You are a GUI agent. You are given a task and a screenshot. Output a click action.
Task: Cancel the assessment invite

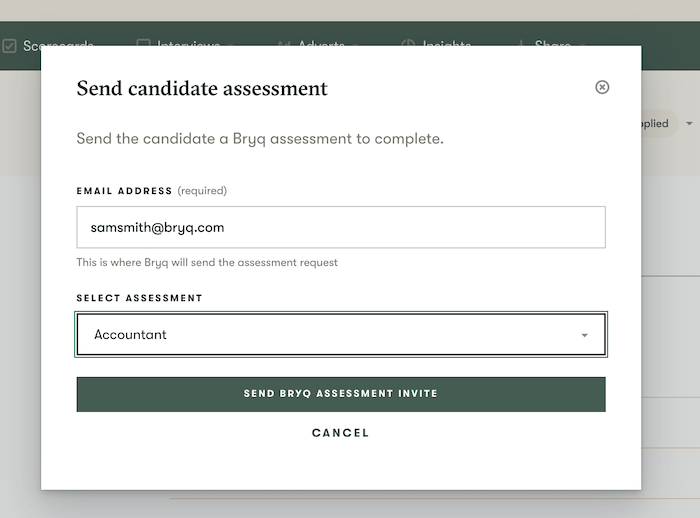click(x=341, y=433)
